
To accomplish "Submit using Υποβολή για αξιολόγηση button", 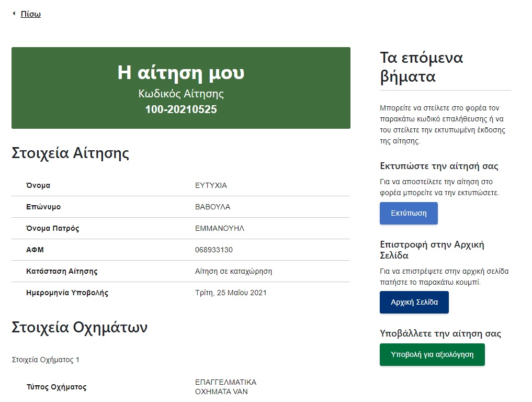I will [432, 355].
